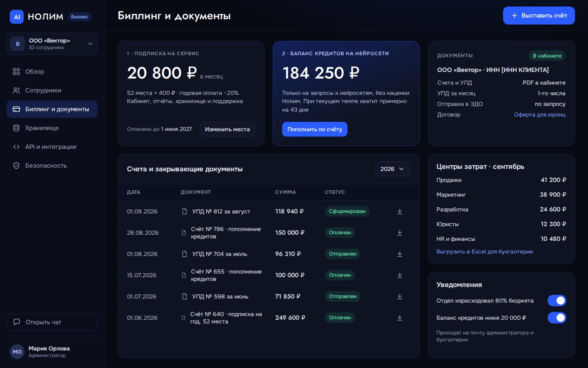The height and width of the screenshot is (368, 588).
Task: Download УПД № 704 за июль
Action: point(400,254)
